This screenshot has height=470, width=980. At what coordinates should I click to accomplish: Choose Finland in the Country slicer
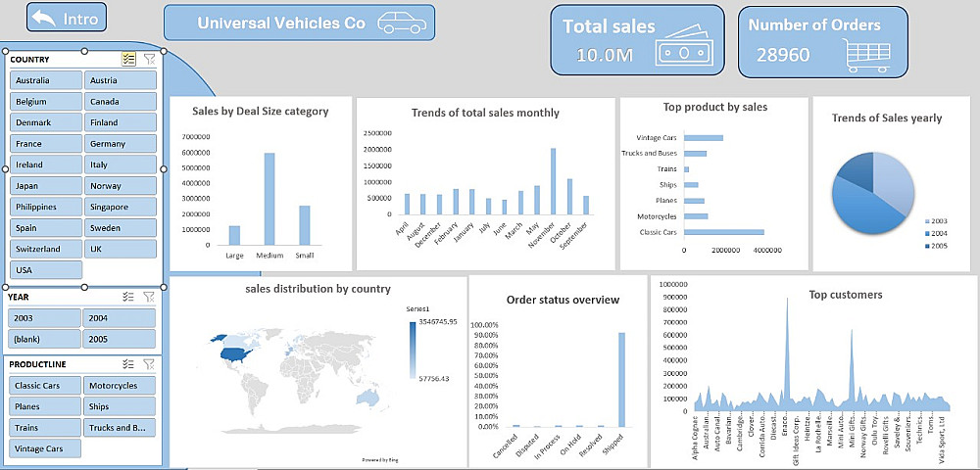click(x=120, y=123)
